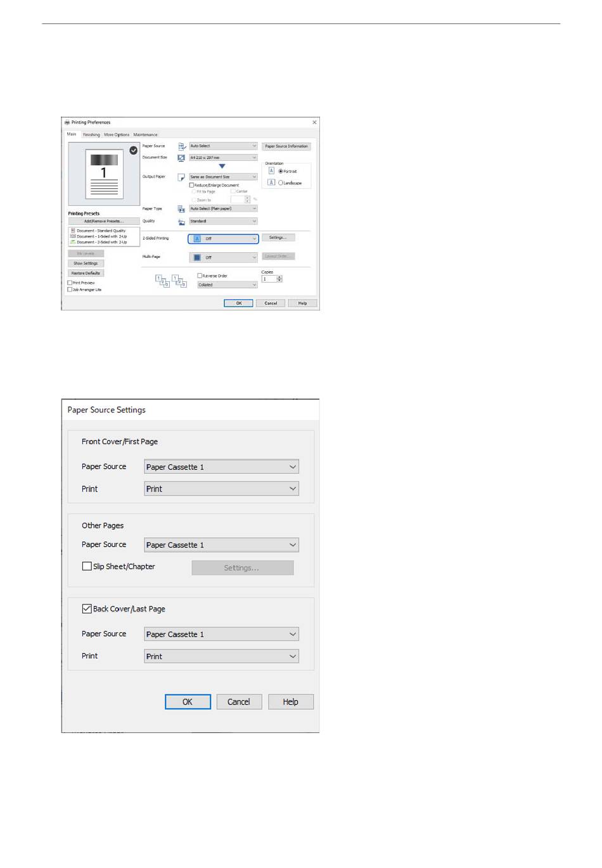This screenshot has height=868, width=602.
Task: Click the checkmark badge on the print preview
Action: tap(133, 150)
